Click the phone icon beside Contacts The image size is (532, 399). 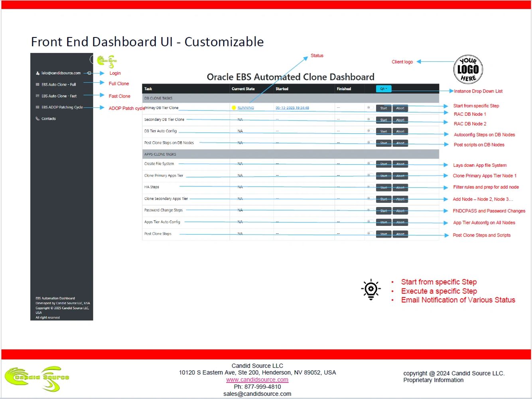click(37, 119)
